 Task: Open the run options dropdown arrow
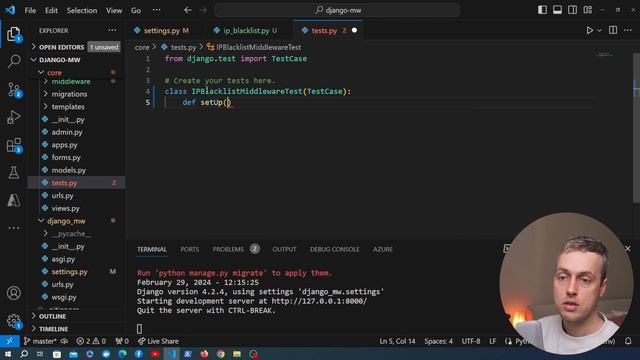coord(599,31)
